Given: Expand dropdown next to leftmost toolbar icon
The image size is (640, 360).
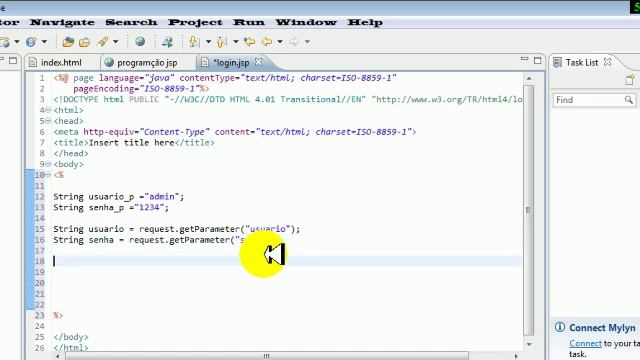Looking at the screenshot, I should click(x=17, y=42).
